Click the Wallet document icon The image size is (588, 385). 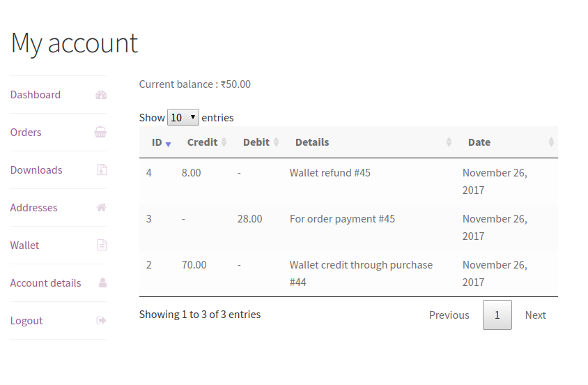(102, 246)
